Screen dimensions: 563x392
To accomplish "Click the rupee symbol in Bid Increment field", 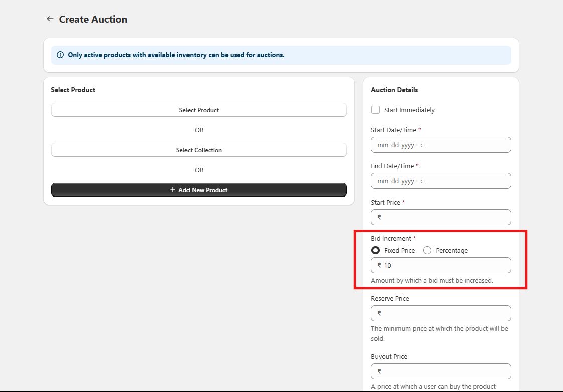I will (379, 265).
